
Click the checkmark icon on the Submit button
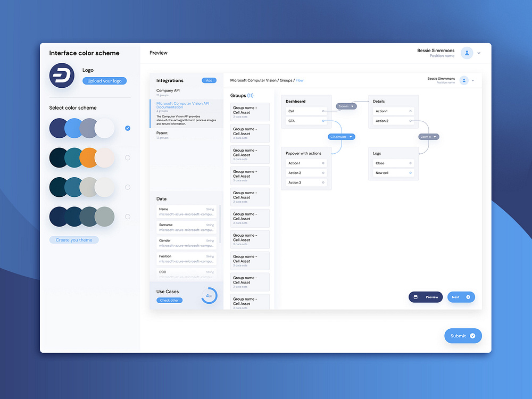point(471,336)
